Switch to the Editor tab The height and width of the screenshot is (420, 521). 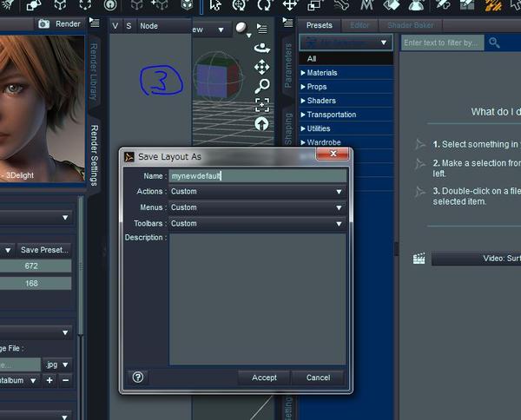click(x=359, y=25)
